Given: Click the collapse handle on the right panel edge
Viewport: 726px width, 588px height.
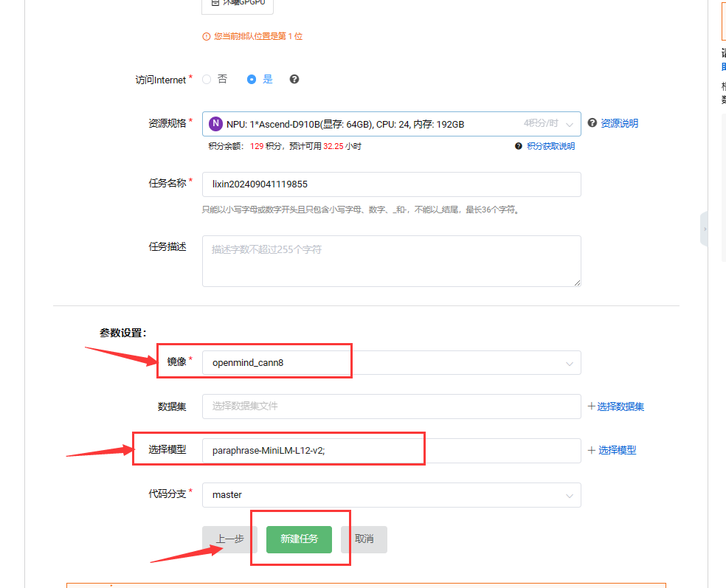Looking at the screenshot, I should pyautogui.click(x=704, y=229).
